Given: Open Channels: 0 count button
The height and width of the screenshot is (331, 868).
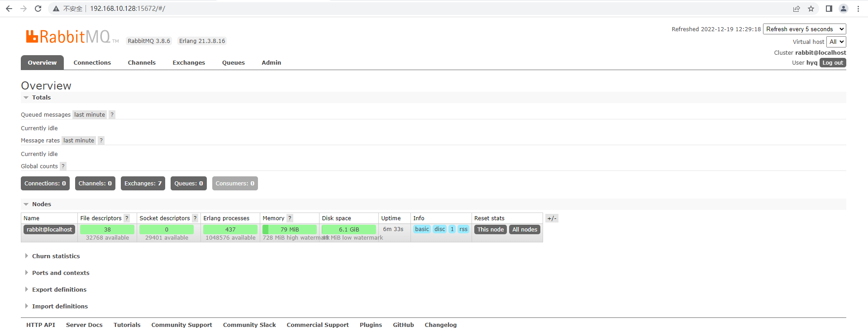Looking at the screenshot, I should point(95,184).
